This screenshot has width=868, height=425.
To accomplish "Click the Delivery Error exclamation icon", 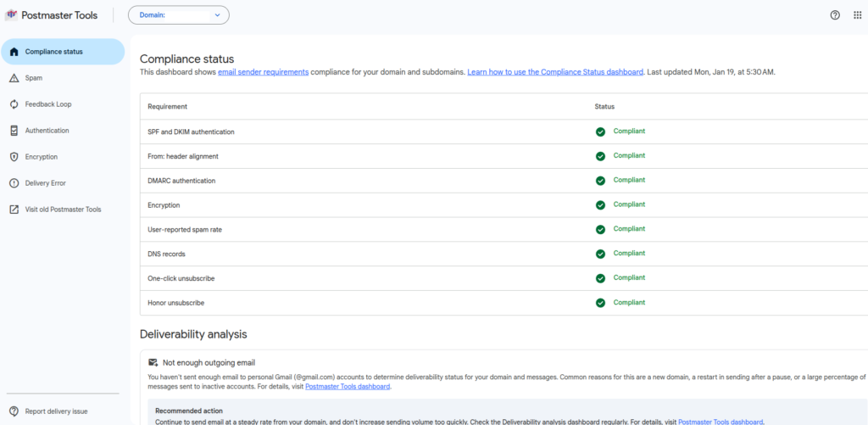I will 14,183.
